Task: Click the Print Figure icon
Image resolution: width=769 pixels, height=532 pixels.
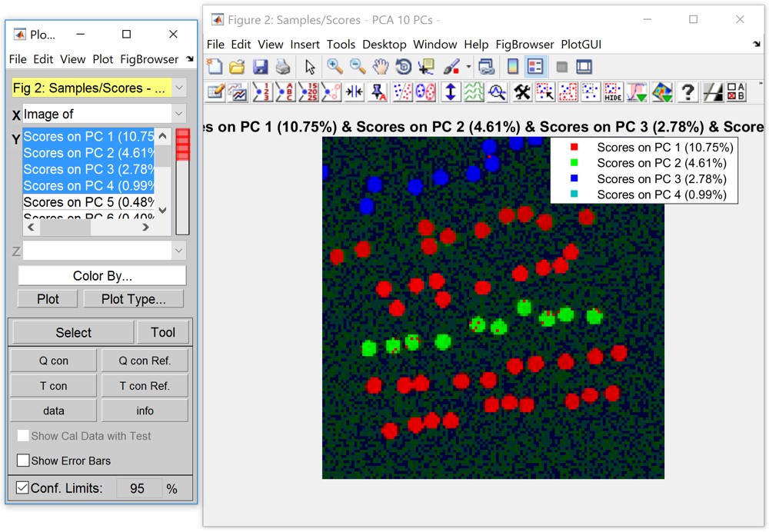Action: pos(283,67)
